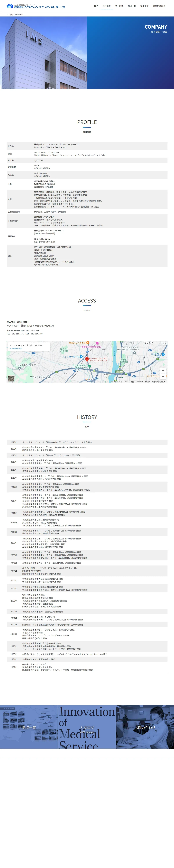Click the 焼肉きんぐ 厚木店 restaurant marker

tap(87, 343)
